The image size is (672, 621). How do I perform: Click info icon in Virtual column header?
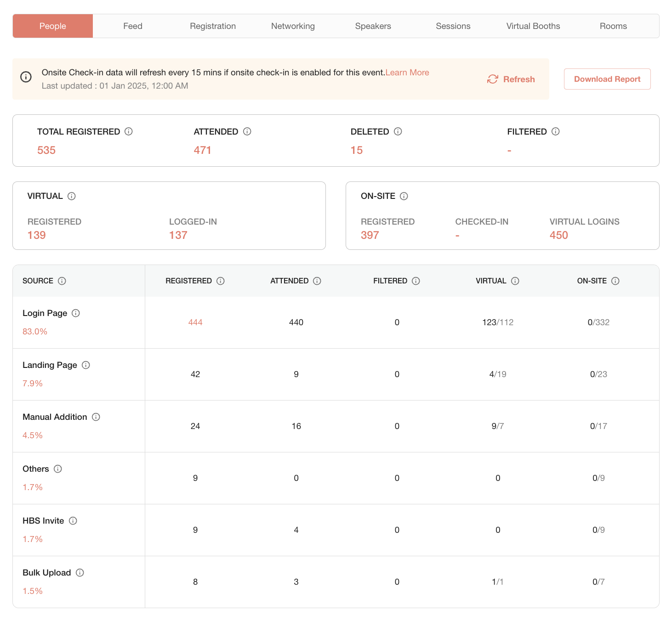coord(515,281)
